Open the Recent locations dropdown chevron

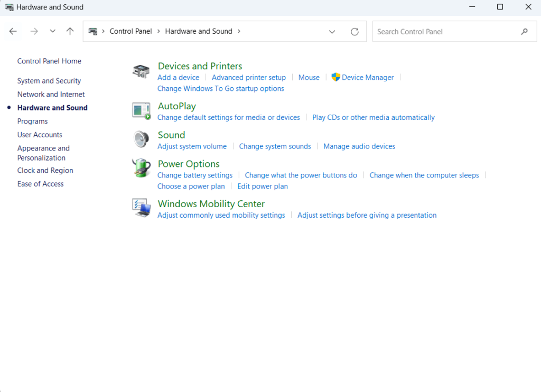(x=52, y=32)
